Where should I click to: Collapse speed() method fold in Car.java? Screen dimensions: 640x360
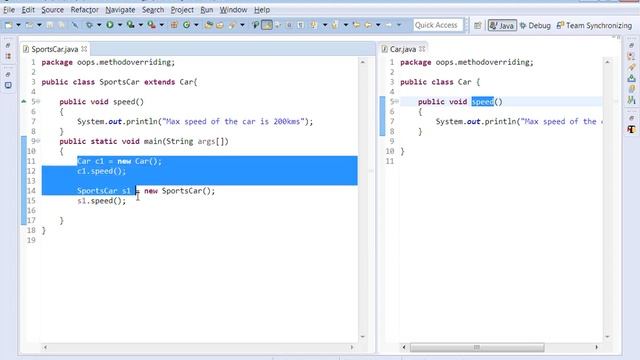pos(397,102)
